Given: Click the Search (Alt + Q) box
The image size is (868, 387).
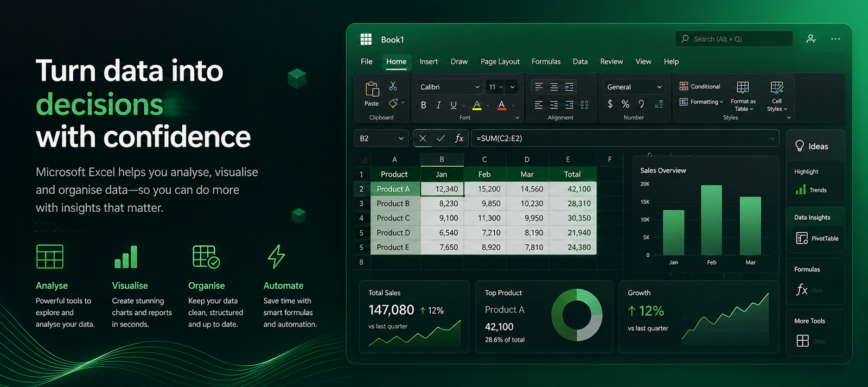Looking at the screenshot, I should (734, 39).
